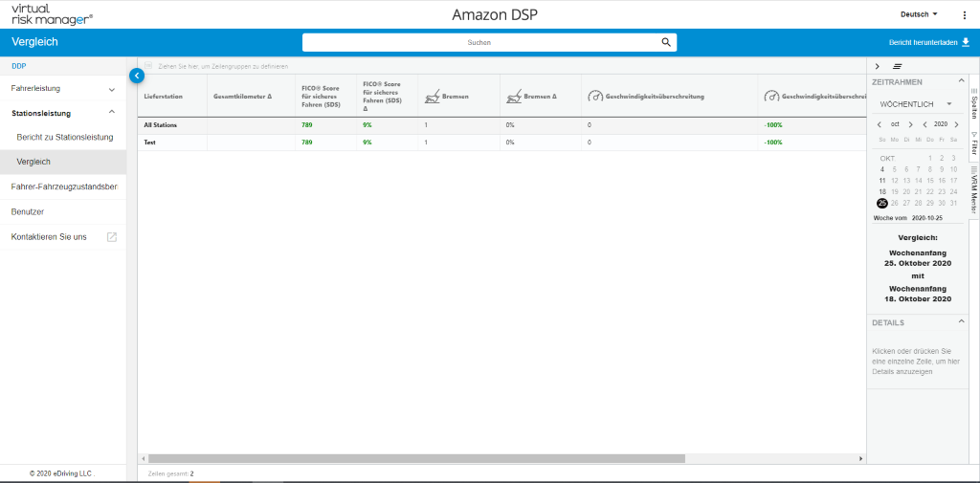The height and width of the screenshot is (483, 980).
Task: Click the Woche vom 2020-10-25 date field
Action: [918, 218]
